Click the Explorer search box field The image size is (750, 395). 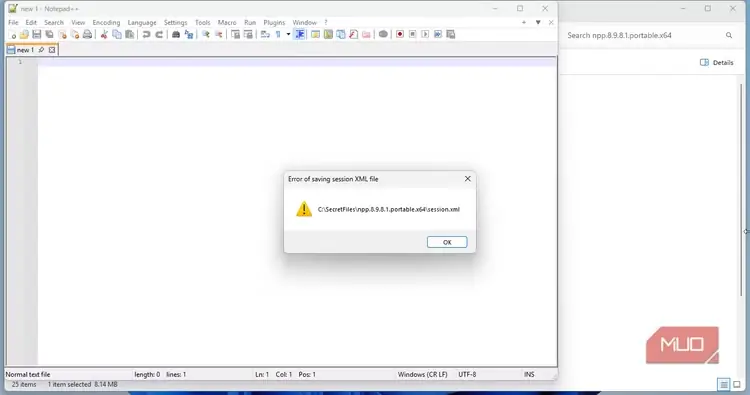tap(650, 35)
